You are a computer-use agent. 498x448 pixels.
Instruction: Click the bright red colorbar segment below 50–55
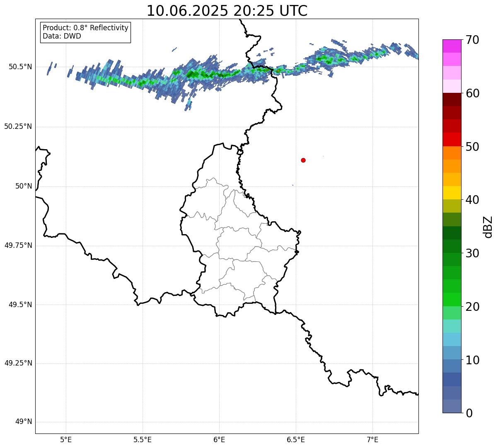[x=452, y=140]
